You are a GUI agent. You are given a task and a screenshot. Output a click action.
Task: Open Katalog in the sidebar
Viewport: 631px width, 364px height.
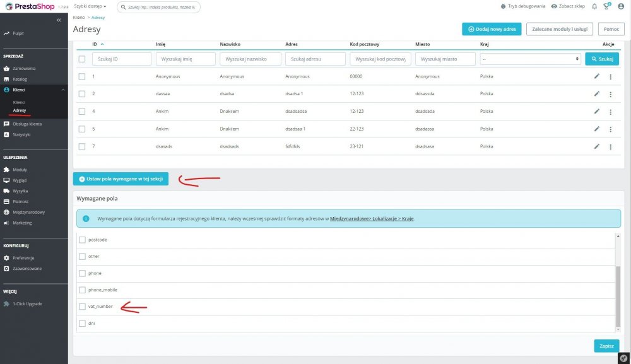tap(20, 79)
